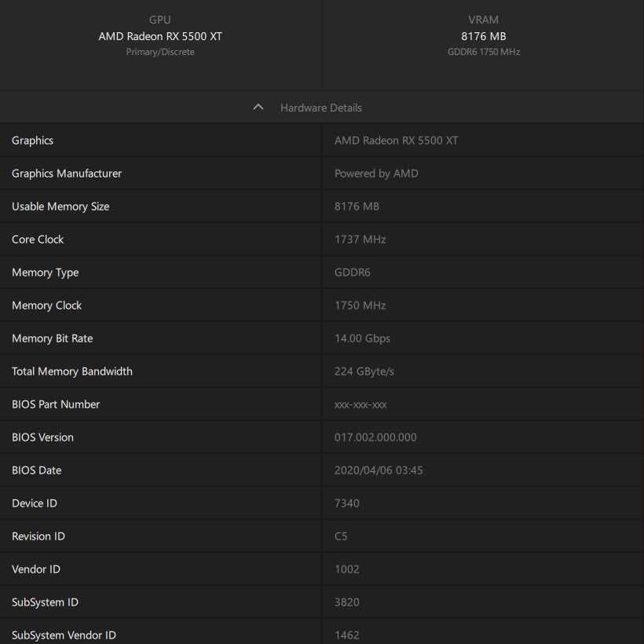Click the Hardware Details header text
This screenshot has height=644, width=644.
(321, 108)
